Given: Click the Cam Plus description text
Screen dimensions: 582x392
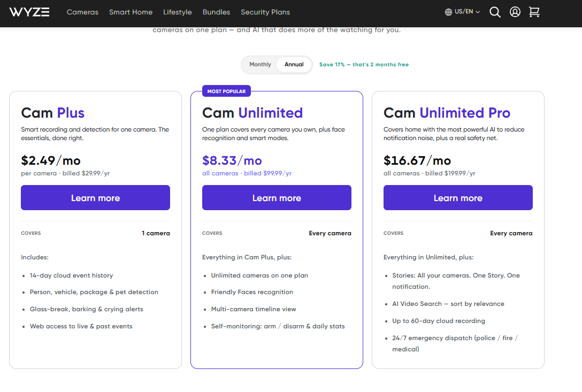Looking at the screenshot, I should coord(95,134).
